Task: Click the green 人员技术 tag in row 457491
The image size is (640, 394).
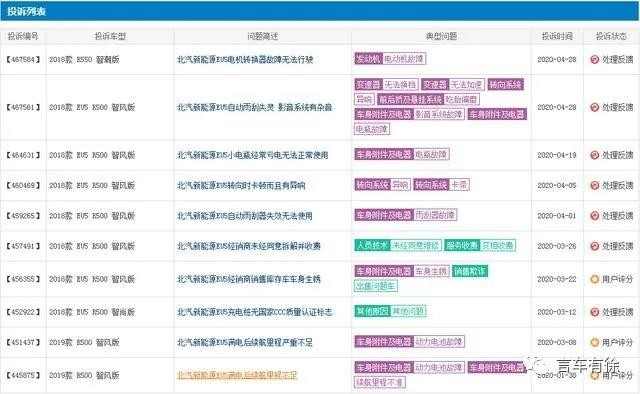Action: point(372,245)
